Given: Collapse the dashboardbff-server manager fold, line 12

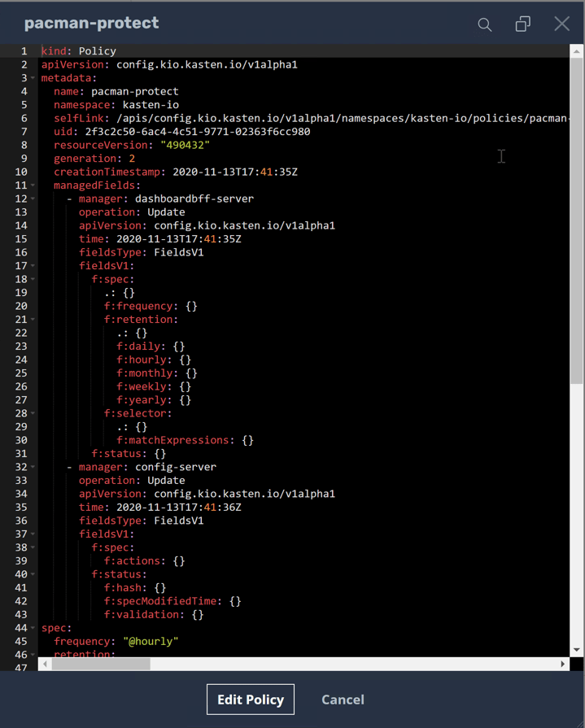Looking at the screenshot, I should pyautogui.click(x=33, y=198).
